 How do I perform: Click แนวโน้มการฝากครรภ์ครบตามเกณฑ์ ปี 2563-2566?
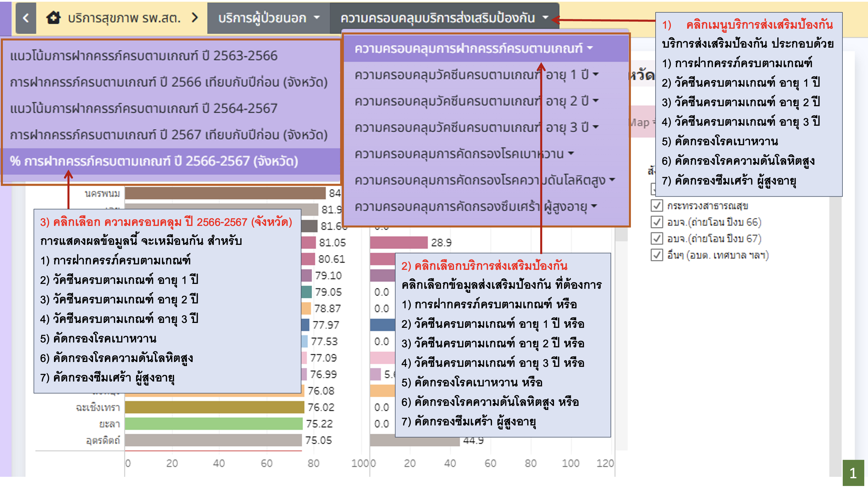point(144,56)
